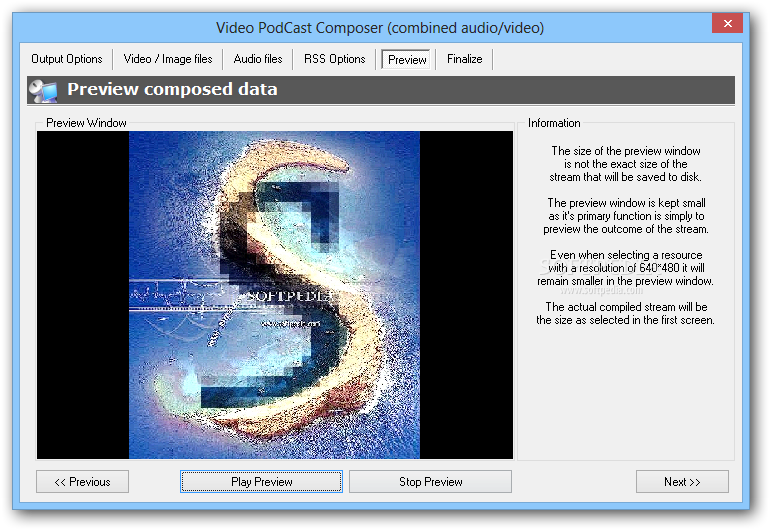Image resolution: width=770 pixels, height=530 pixels.
Task: Open the Output Options tab
Action: pos(67,59)
